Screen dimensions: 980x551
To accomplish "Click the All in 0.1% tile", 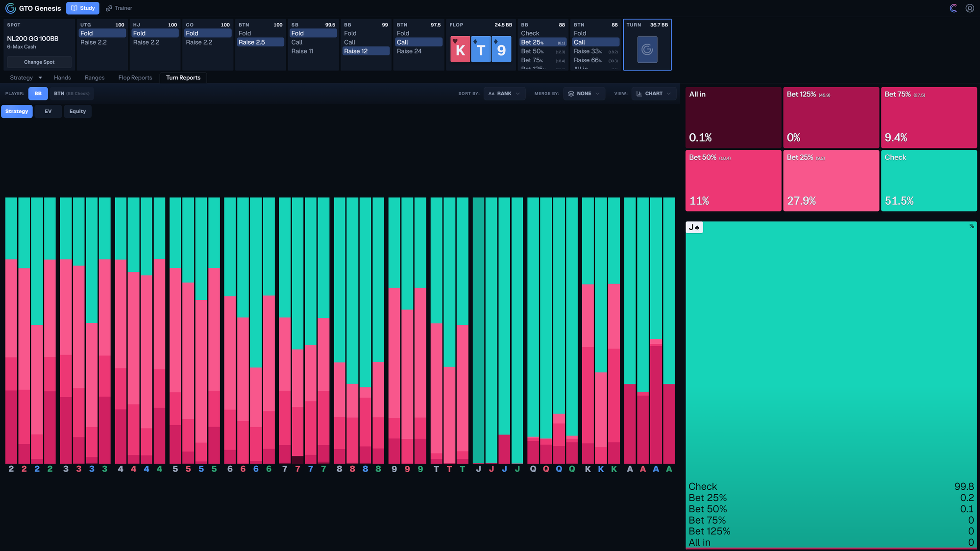I will pos(733,118).
